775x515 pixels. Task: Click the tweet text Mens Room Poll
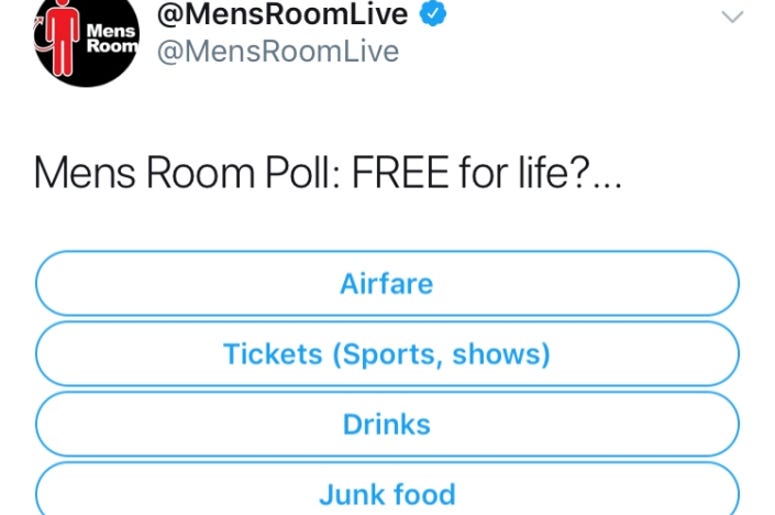[187, 172]
